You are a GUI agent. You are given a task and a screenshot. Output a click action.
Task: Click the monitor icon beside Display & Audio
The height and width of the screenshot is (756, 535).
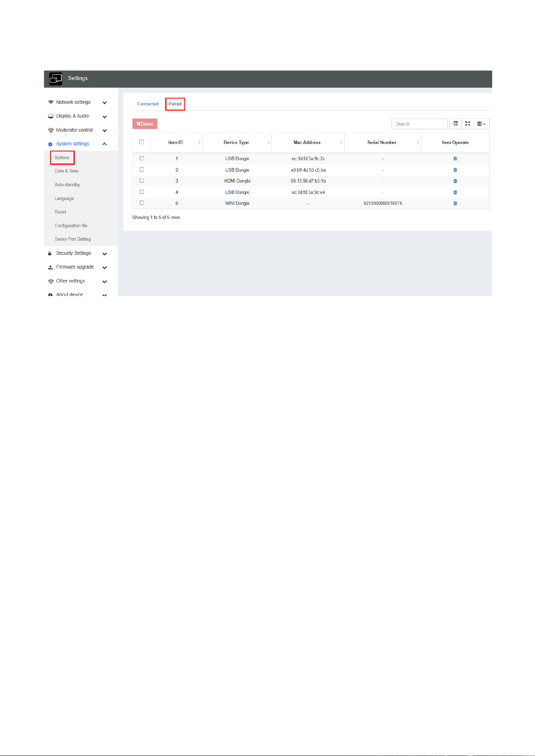click(x=51, y=116)
